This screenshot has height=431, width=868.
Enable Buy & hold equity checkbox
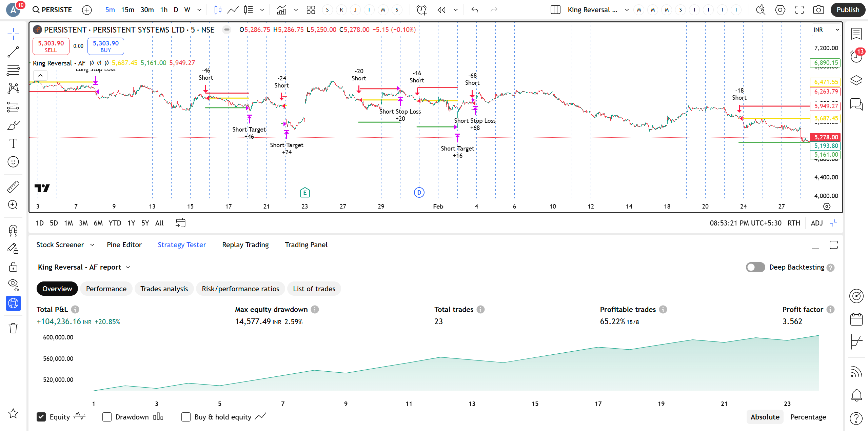coord(186,417)
